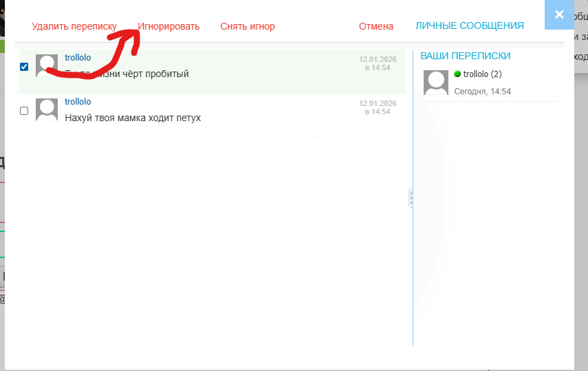Close the messages dialog with the X button
This screenshot has height=371, width=588.
point(559,14)
